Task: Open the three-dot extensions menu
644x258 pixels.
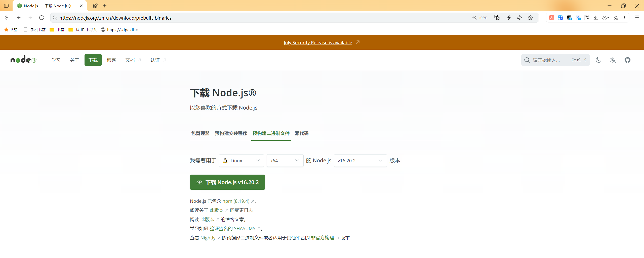Action: [x=625, y=18]
